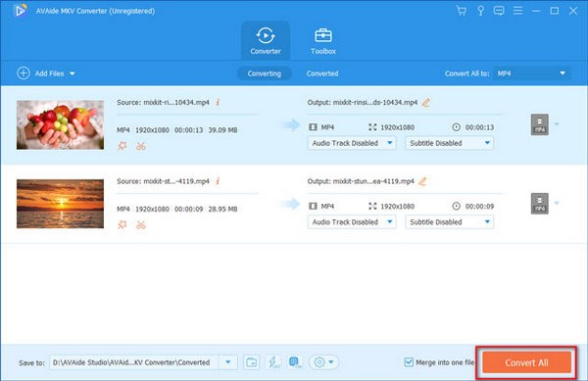
Task: Open first video's Audio Track Disabled dropdown
Action: (352, 143)
